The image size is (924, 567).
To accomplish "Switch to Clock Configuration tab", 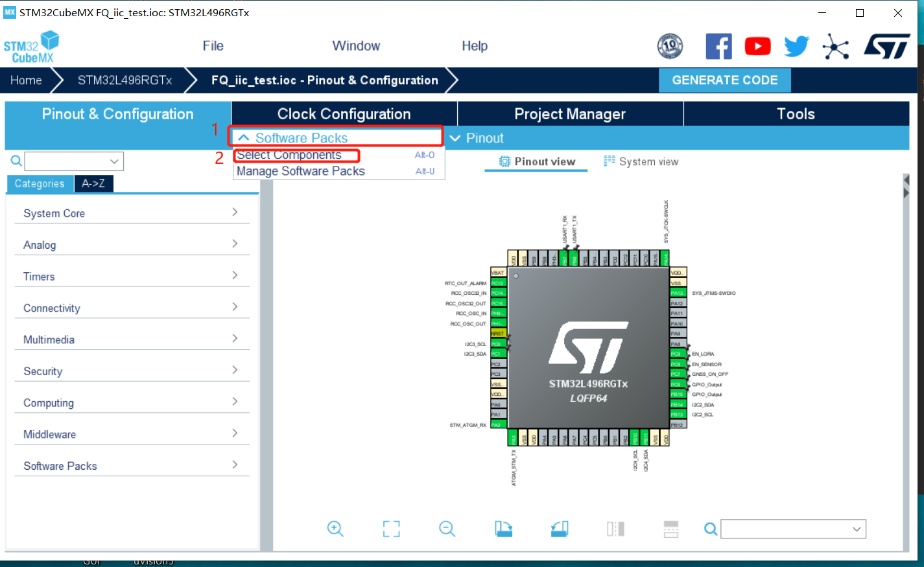I will 344,113.
